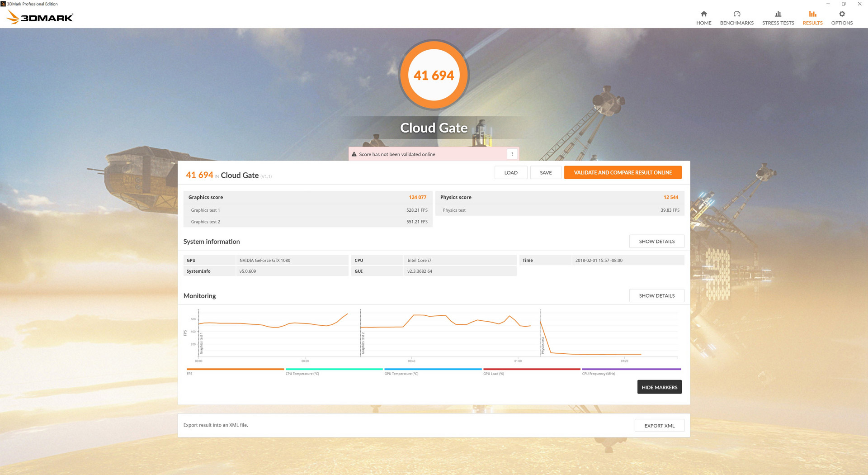Click the Graphics score value 124 077

tap(417, 197)
